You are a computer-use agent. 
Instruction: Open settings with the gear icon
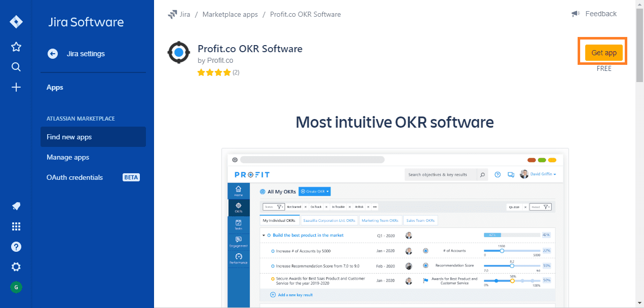[x=16, y=267]
